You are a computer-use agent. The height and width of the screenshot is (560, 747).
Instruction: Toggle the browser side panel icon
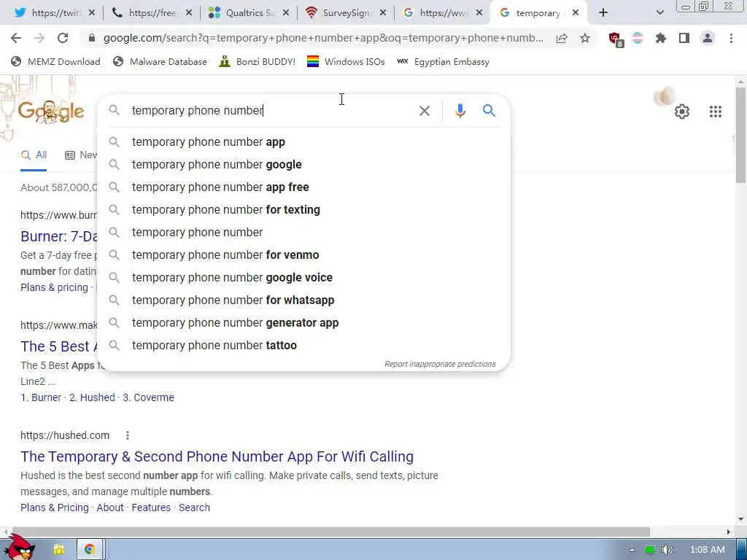684,38
